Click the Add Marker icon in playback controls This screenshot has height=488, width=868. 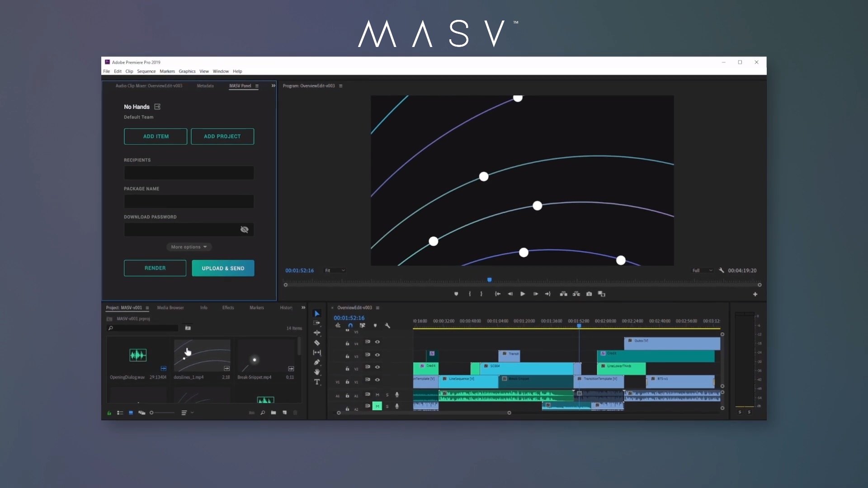pos(457,294)
